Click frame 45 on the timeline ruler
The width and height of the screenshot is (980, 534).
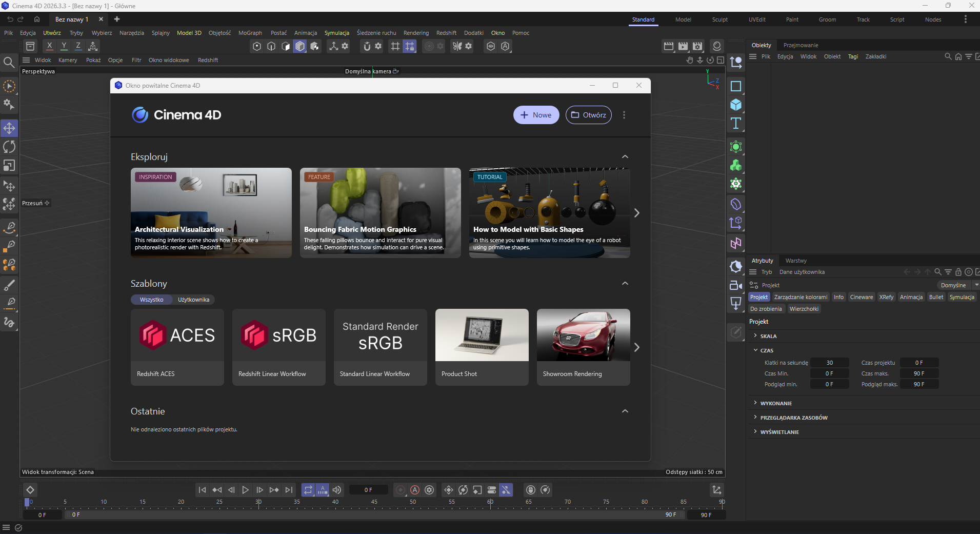374,502
